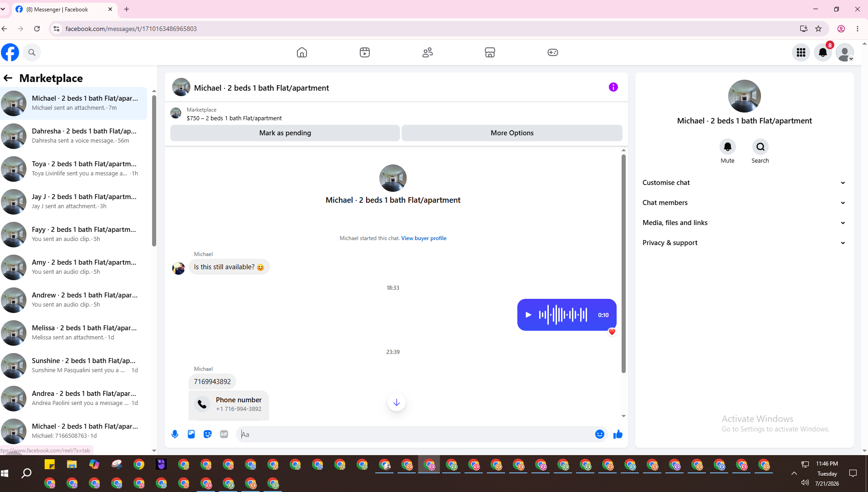
Task: Open the Gaming controller icon
Action: click(x=552, y=52)
